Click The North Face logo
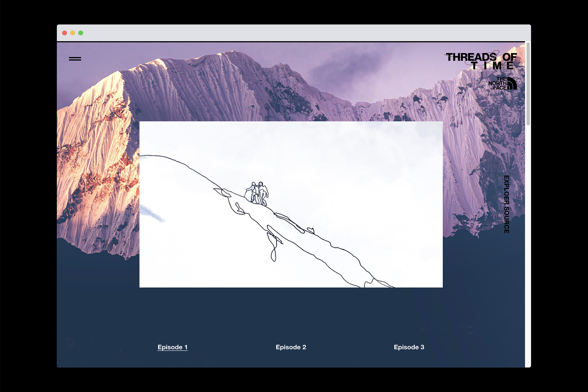Viewport: 588px width, 392px height. point(503,83)
